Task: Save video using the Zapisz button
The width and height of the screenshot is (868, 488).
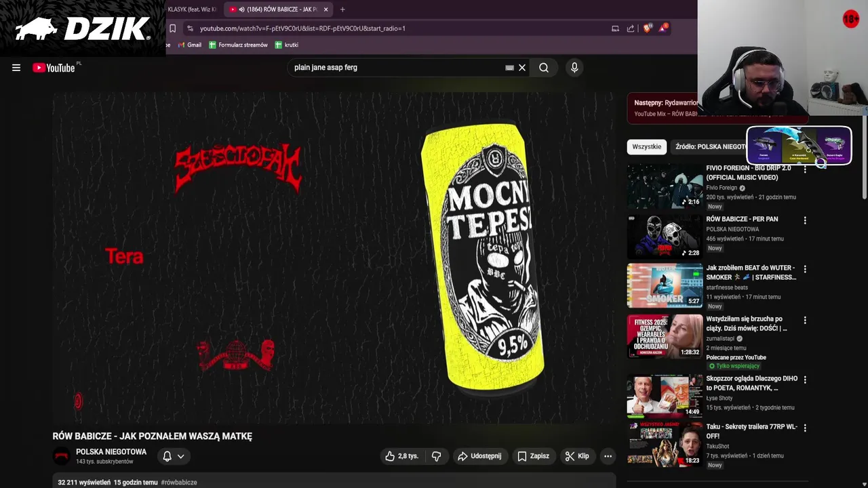Action: tap(533, 456)
